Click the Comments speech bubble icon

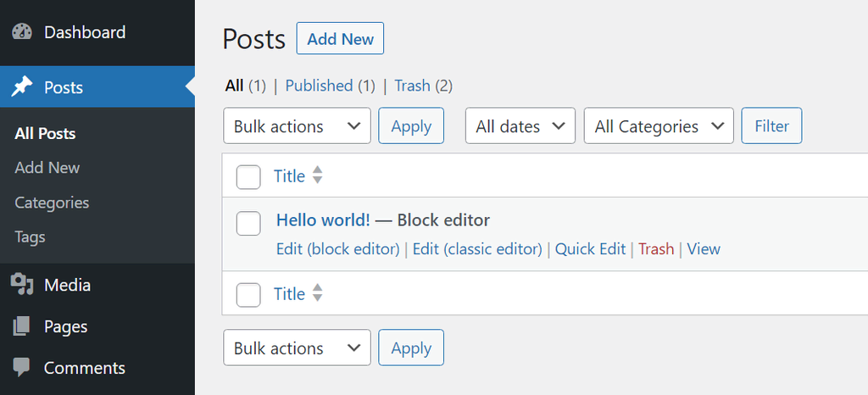22,368
